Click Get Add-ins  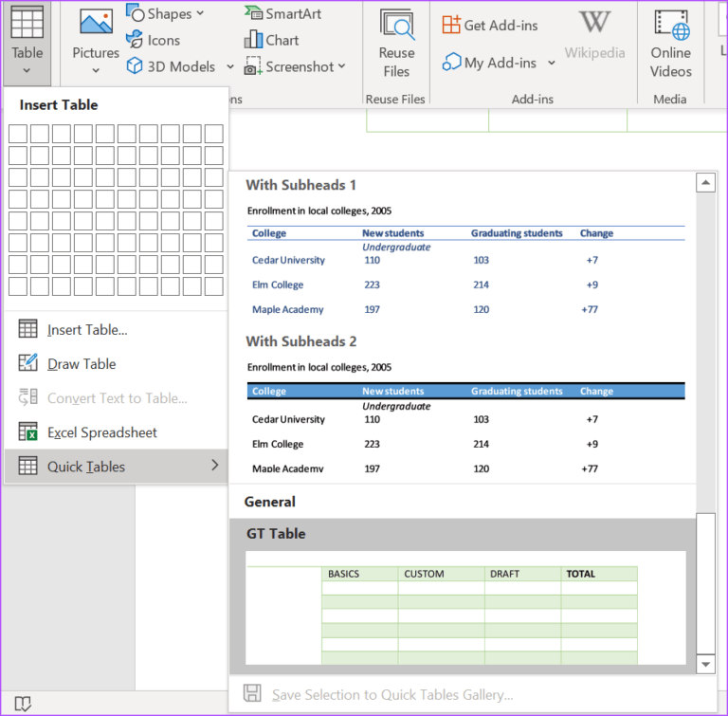[x=490, y=25]
